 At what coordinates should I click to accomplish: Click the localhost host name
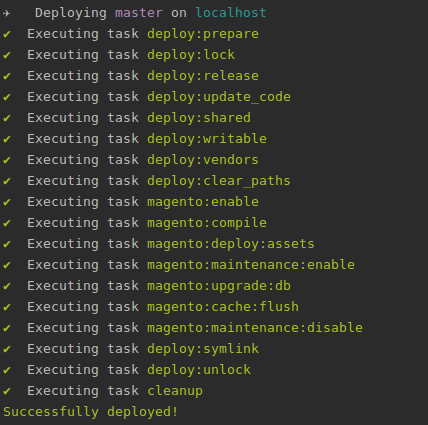[x=231, y=13]
